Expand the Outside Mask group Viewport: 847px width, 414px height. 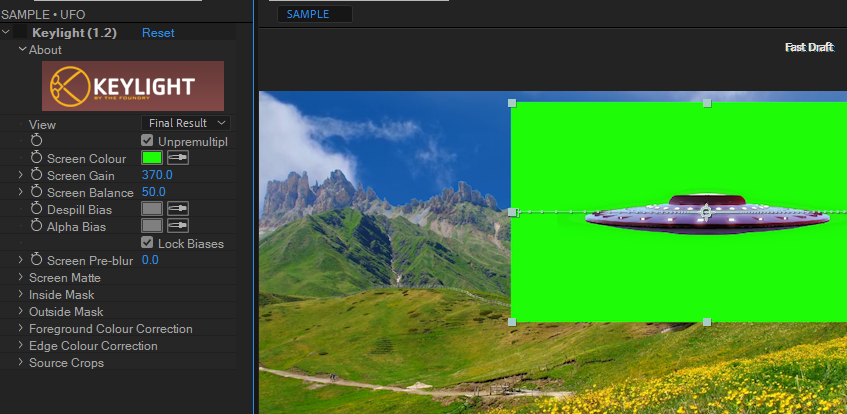click(21, 311)
